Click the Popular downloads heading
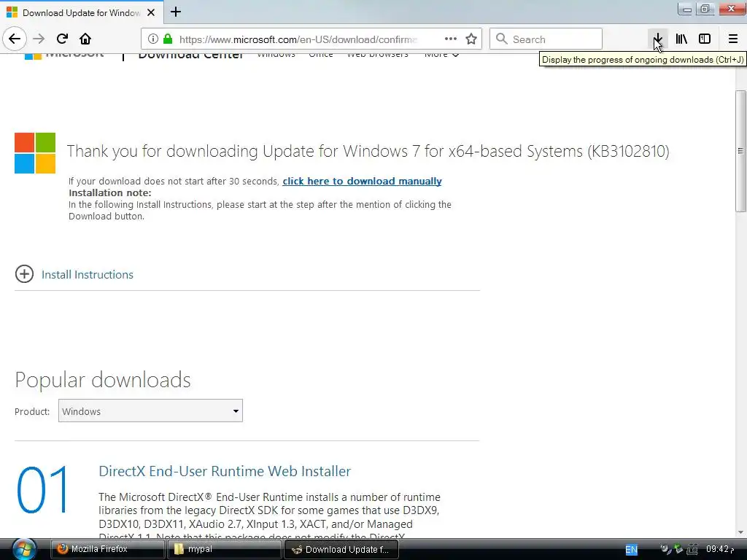 click(102, 379)
